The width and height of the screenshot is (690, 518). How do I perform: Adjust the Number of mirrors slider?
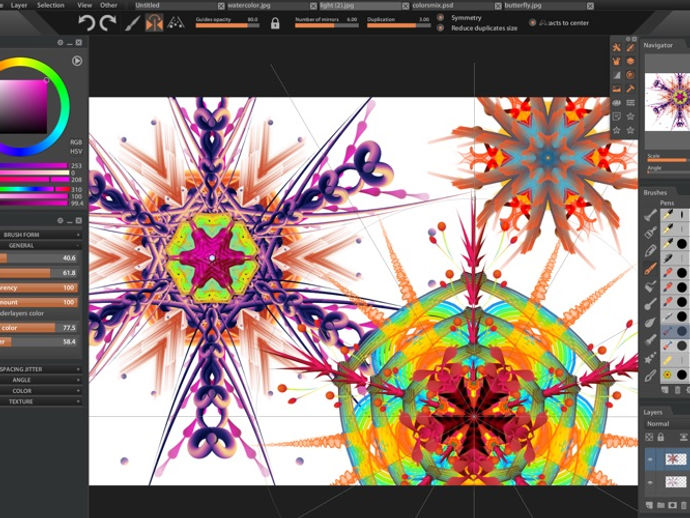point(327,26)
